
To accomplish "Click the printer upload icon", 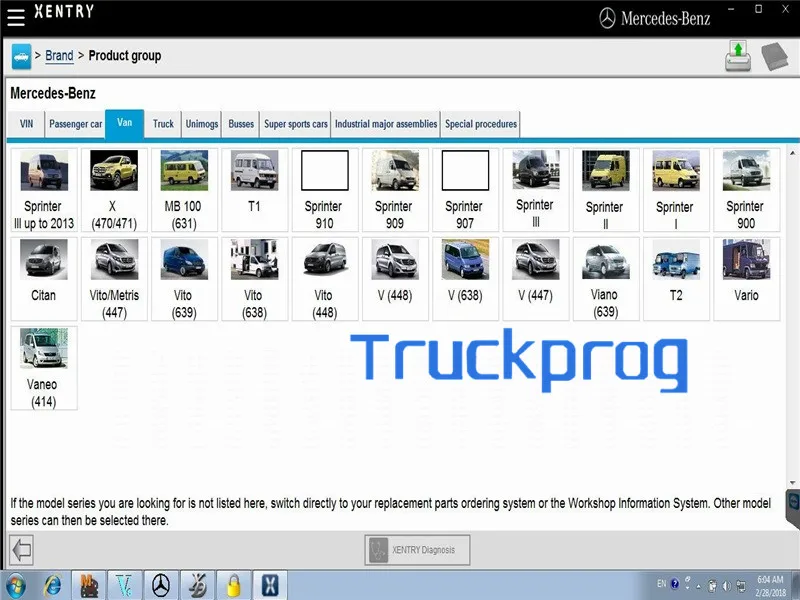I will (738, 56).
